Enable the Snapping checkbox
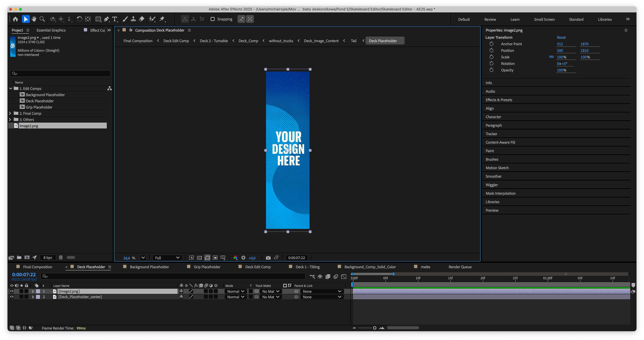 (212, 19)
